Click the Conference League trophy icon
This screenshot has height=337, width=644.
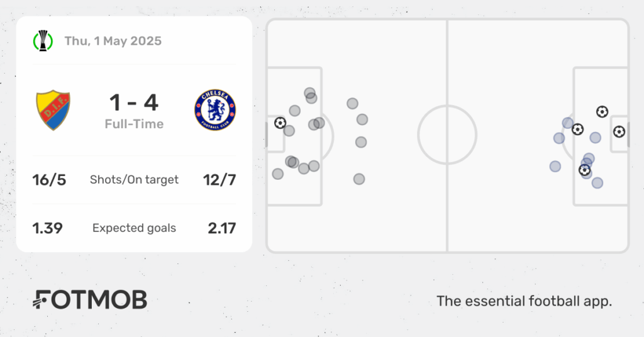click(x=43, y=41)
